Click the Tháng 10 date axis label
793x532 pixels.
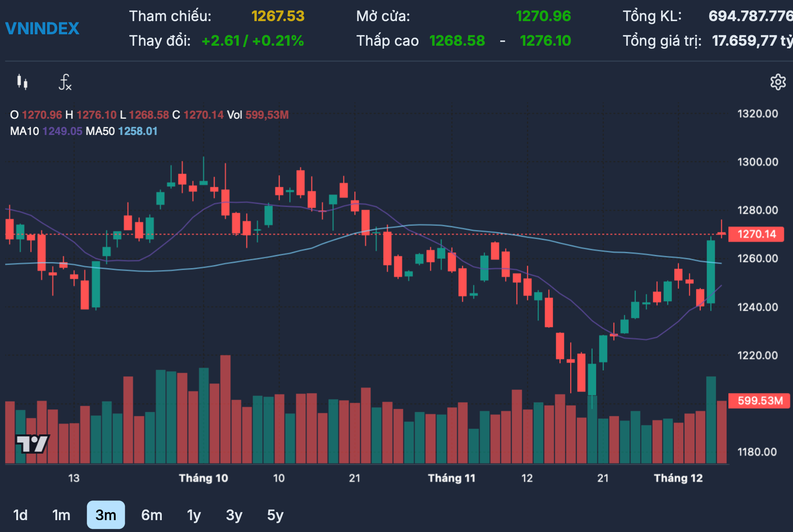(204, 478)
